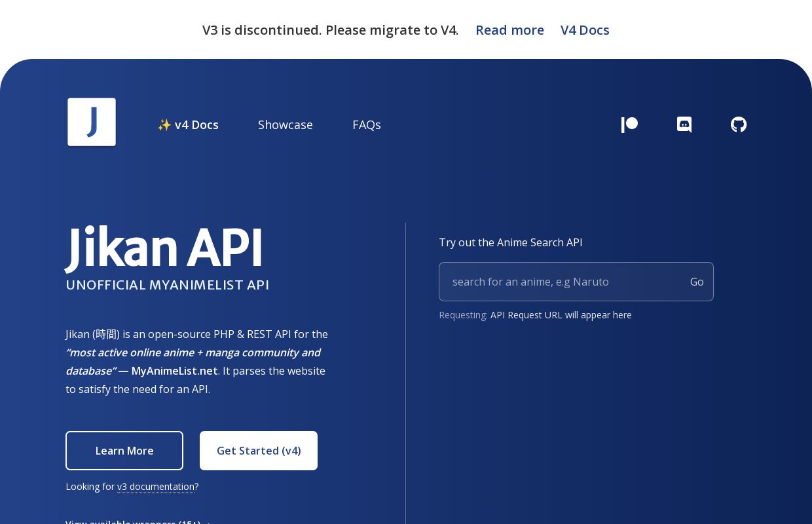Click the MyAnimeList.net link

coord(174,371)
